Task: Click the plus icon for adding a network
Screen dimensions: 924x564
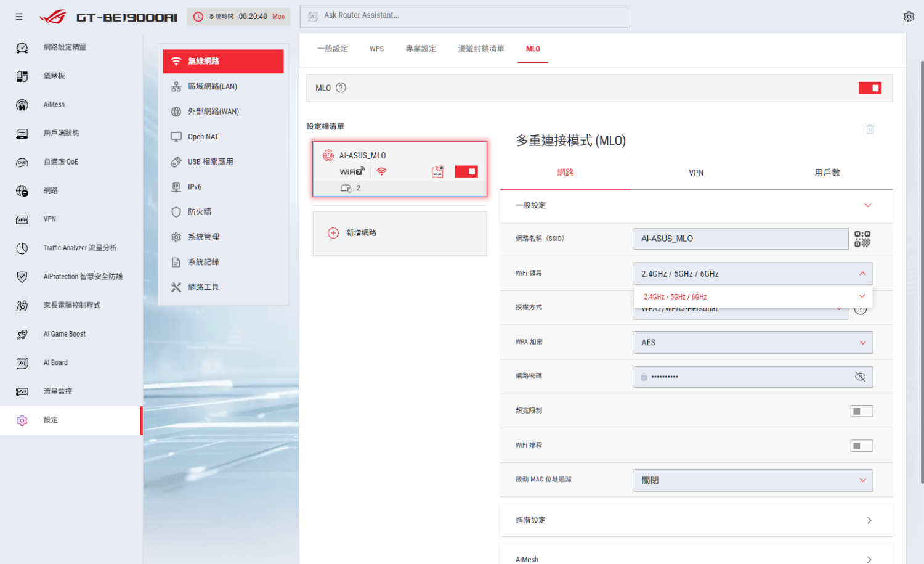Action: (333, 233)
